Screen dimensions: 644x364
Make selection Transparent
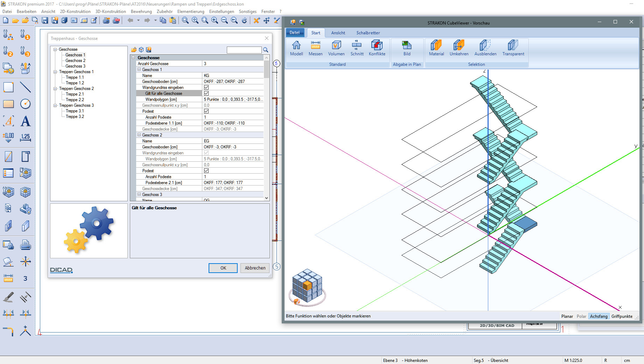tap(513, 48)
